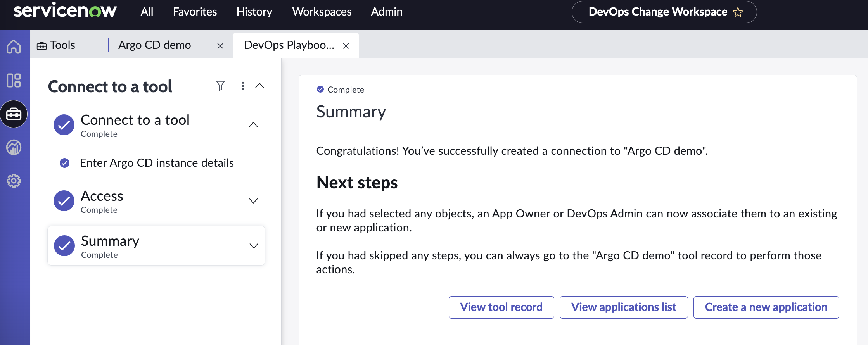The width and height of the screenshot is (868, 345).
Task: Open playbook more options menu
Action: click(x=243, y=86)
